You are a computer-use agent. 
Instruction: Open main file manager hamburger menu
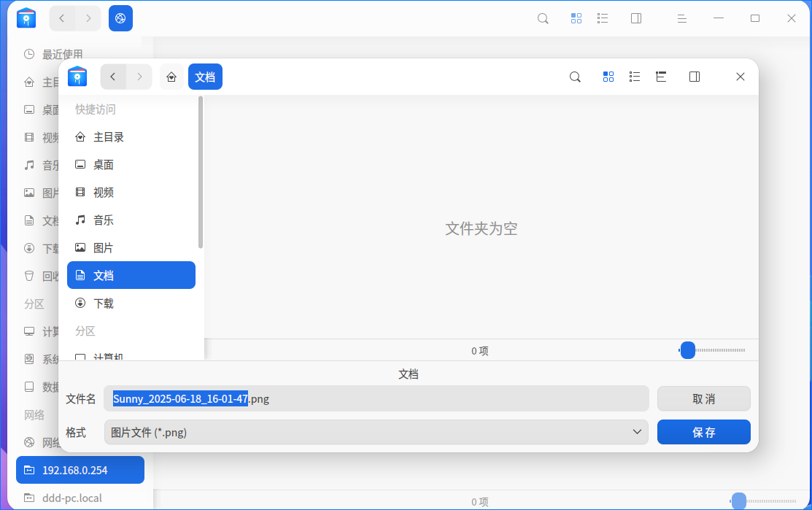682,19
